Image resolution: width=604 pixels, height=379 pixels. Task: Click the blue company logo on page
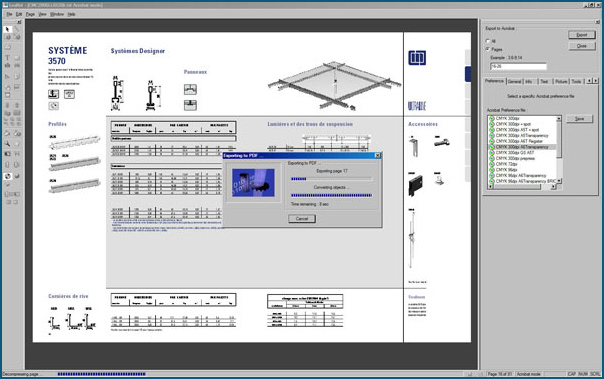(x=417, y=58)
